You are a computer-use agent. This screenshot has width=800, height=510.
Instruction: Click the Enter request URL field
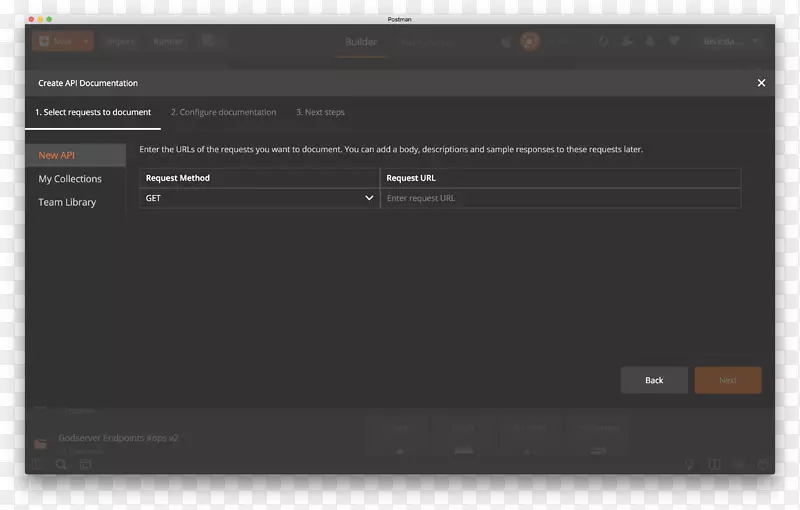tap(561, 198)
